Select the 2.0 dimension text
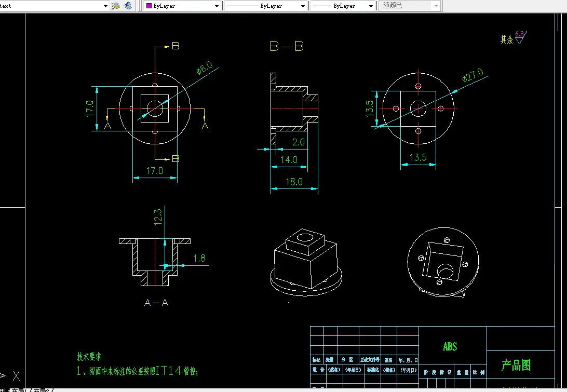Screen dimensions: 567x392 click(x=299, y=142)
